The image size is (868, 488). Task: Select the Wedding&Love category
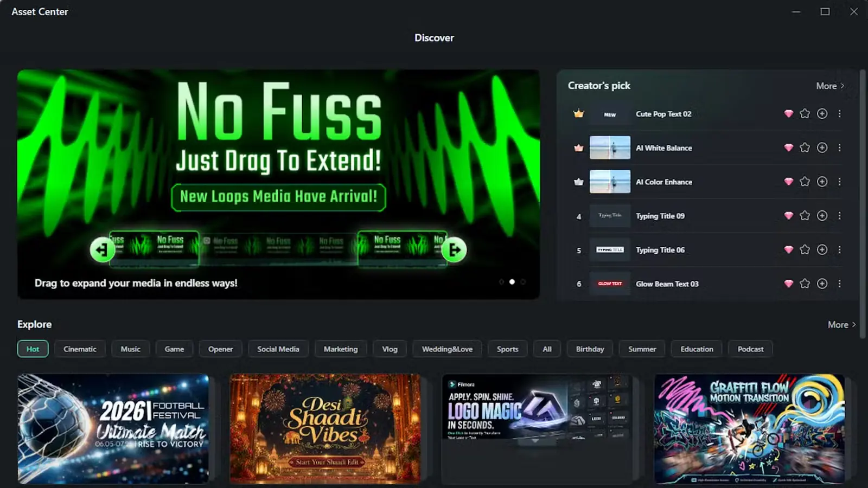pos(447,349)
